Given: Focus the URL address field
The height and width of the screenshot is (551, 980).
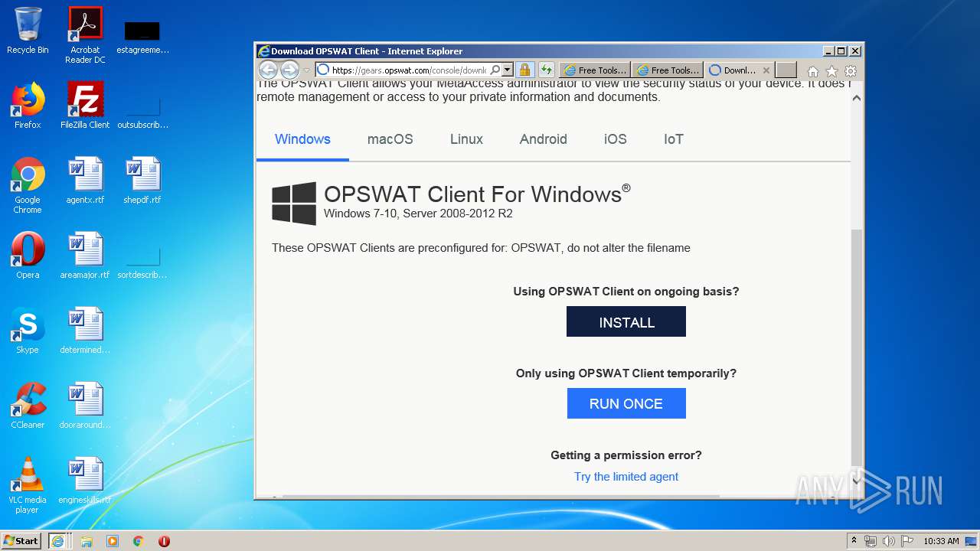Looking at the screenshot, I should [x=409, y=70].
